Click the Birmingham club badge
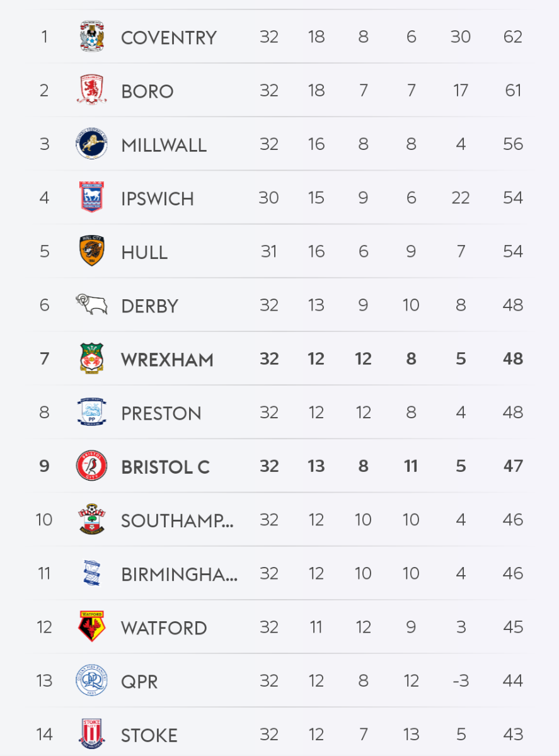 tap(92, 573)
